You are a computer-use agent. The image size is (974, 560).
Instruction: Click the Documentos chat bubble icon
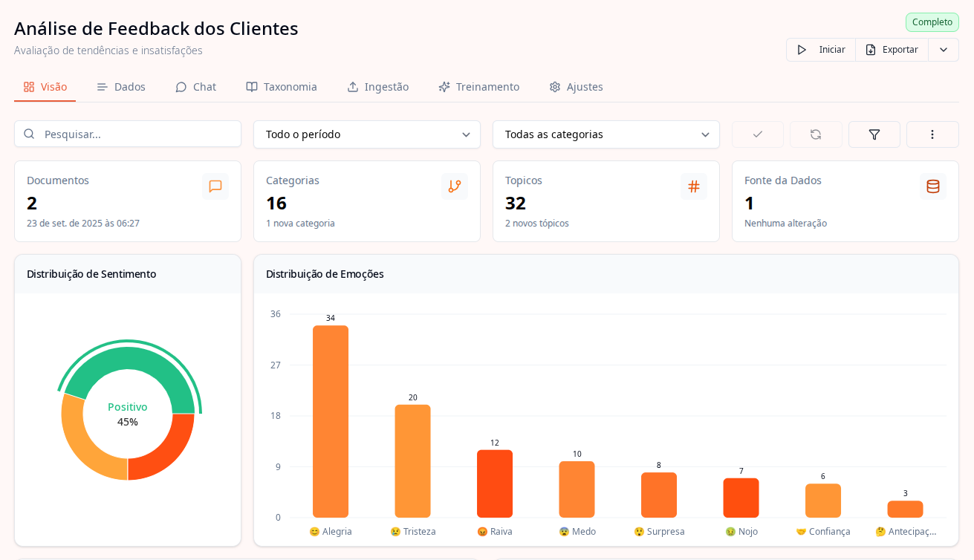click(x=215, y=186)
